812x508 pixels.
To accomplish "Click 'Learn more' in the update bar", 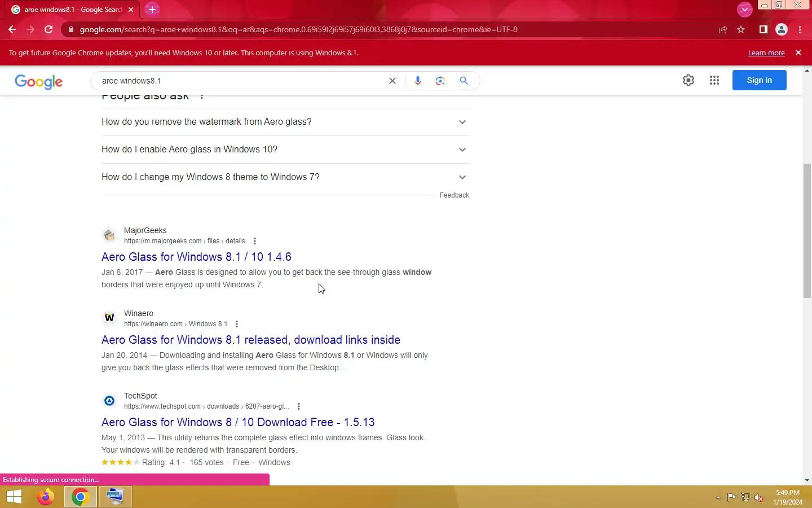I will (x=766, y=52).
